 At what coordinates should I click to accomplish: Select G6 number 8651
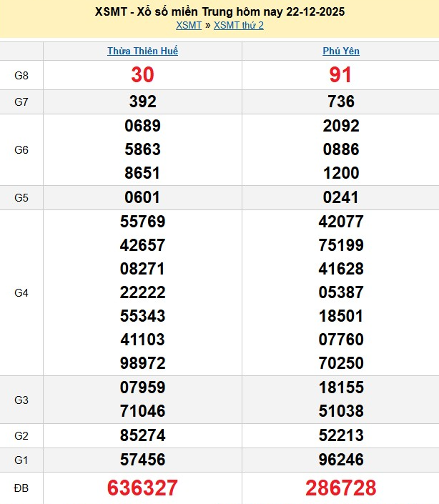point(142,173)
